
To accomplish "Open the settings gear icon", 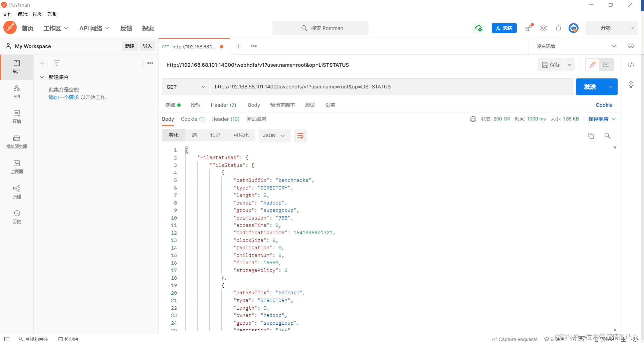I will (543, 28).
